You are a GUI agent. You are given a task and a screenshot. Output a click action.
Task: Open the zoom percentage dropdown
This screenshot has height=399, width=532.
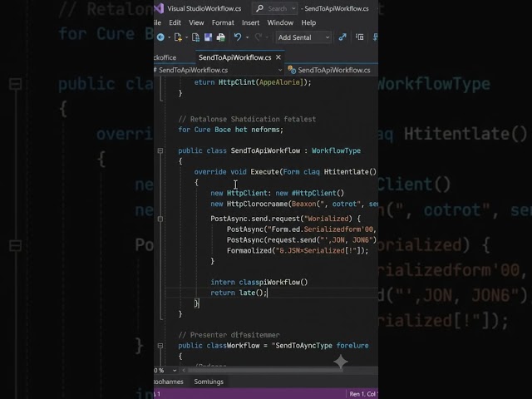175,370
